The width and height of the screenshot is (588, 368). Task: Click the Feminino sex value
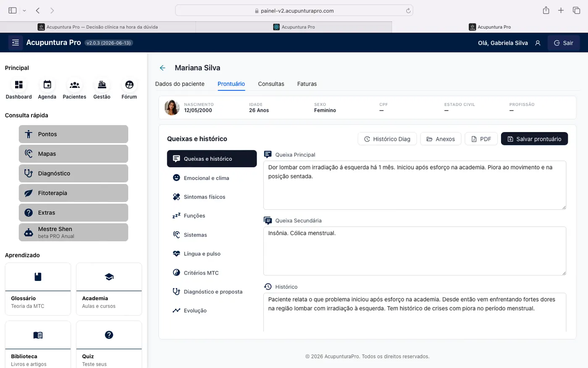pos(325,110)
